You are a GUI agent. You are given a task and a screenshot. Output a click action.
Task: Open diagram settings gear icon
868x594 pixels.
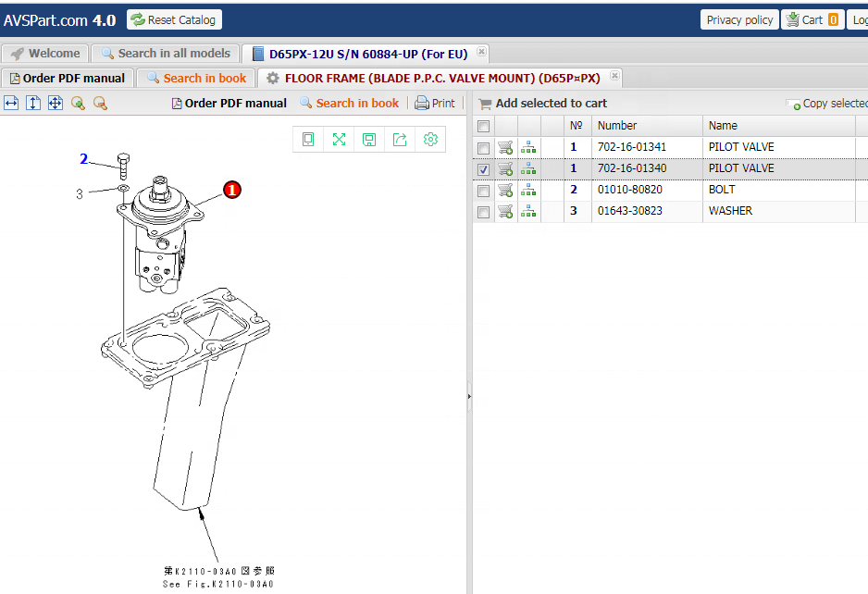coord(430,140)
